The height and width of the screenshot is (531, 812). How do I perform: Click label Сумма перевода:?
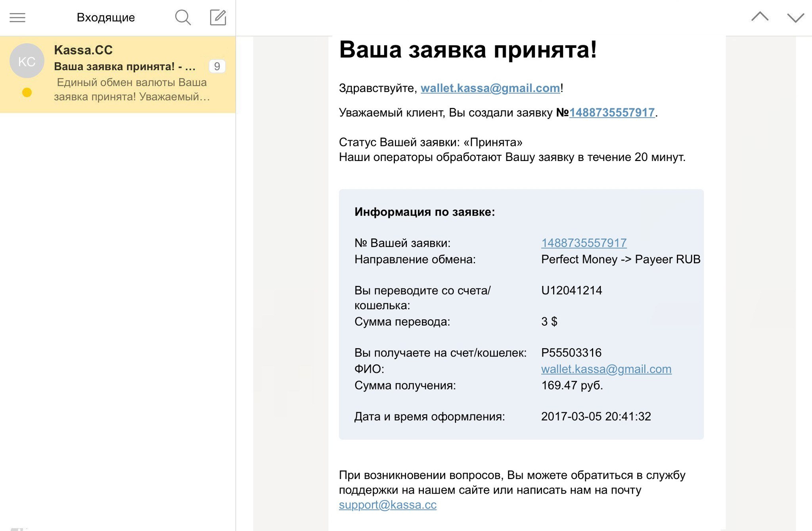tap(402, 322)
